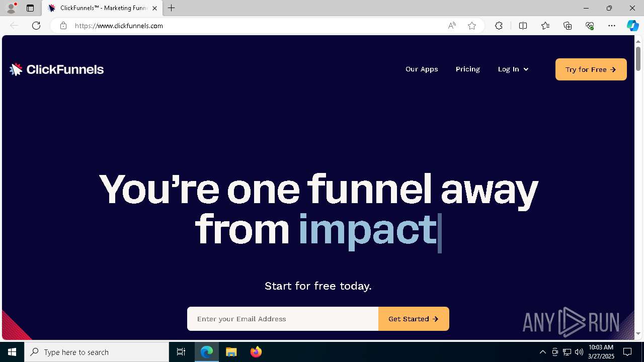Open Settings and more ellipsis menu
Screen dimensions: 644x362
pos(612,26)
